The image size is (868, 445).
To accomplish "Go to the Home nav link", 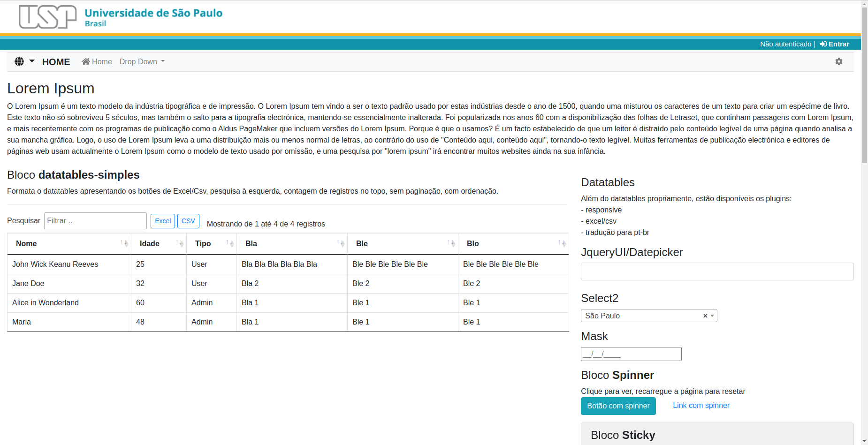I will [97, 61].
